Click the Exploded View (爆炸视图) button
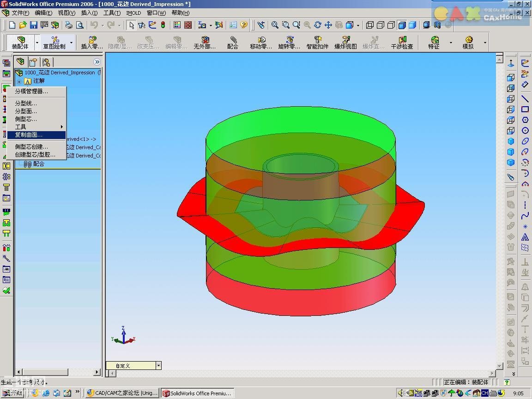The height and width of the screenshot is (399, 532). coord(345,42)
